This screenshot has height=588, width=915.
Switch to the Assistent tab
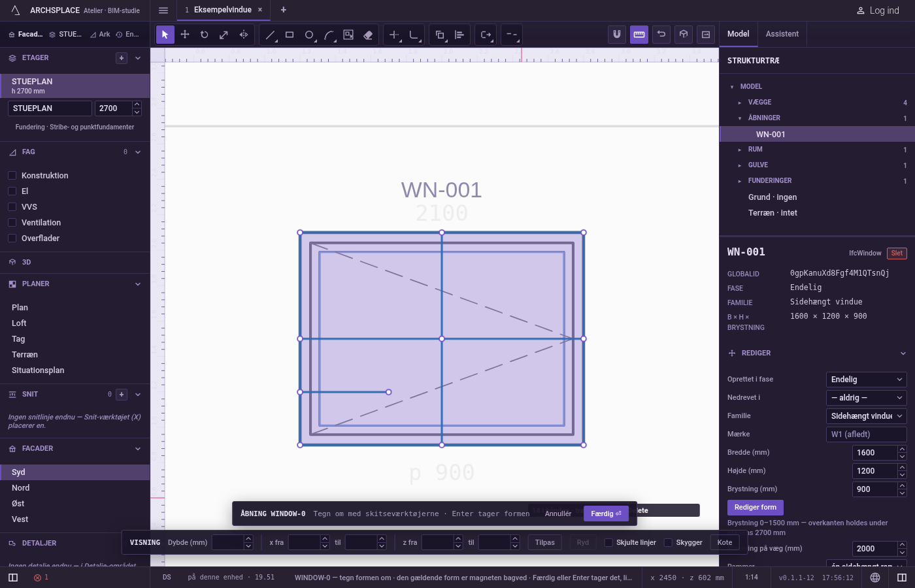point(782,34)
